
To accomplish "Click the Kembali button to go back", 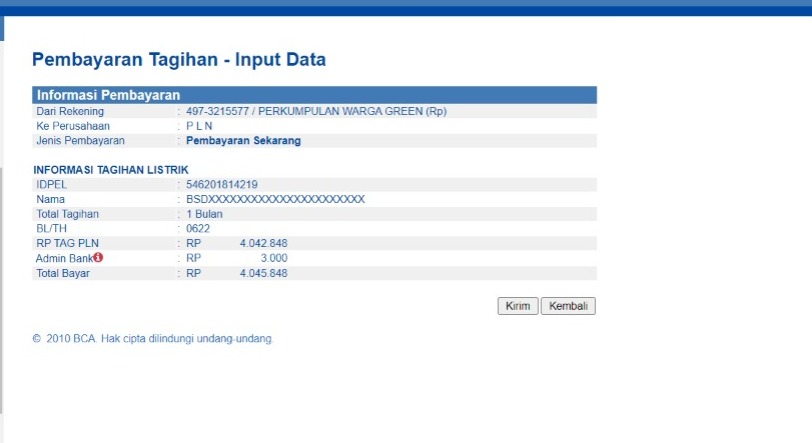I will [568, 306].
